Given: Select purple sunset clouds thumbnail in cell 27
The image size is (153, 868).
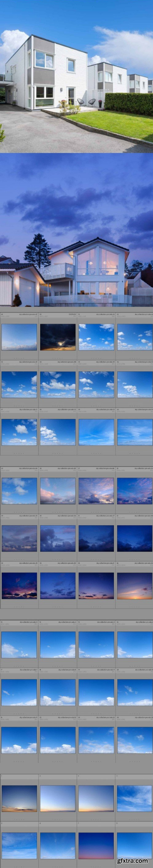Looking at the screenshot, I should pyautogui.click(x=96, y=491).
